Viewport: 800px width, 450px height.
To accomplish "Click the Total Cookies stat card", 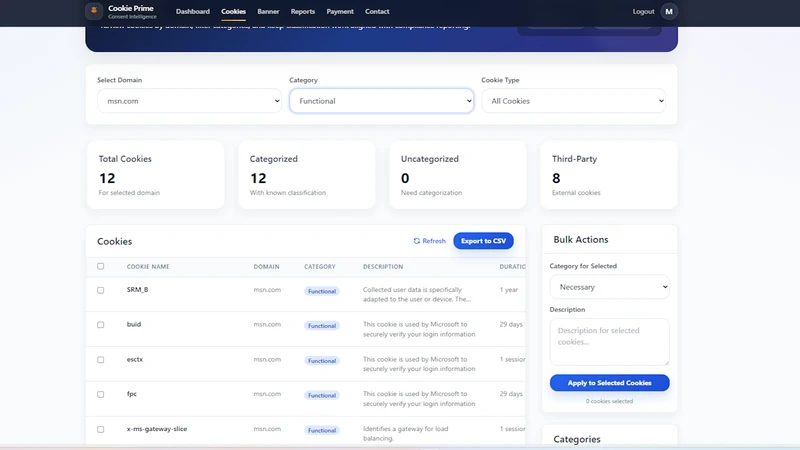I will (x=156, y=175).
